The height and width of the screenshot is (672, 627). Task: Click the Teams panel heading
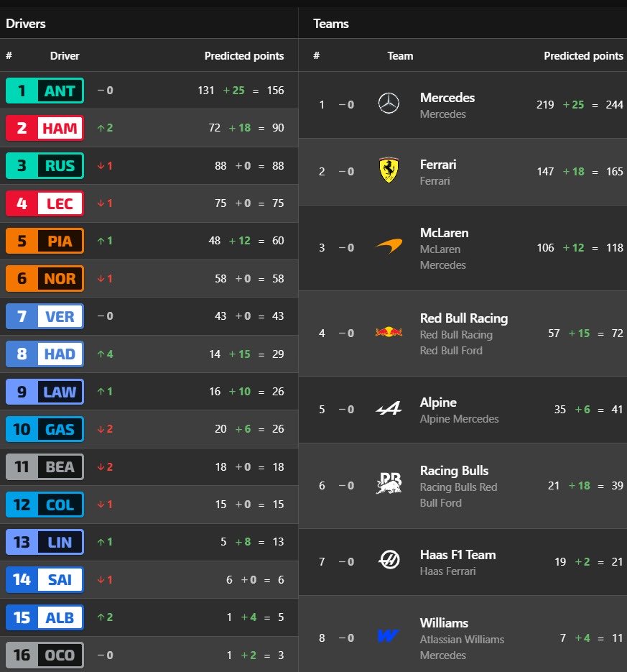(330, 24)
